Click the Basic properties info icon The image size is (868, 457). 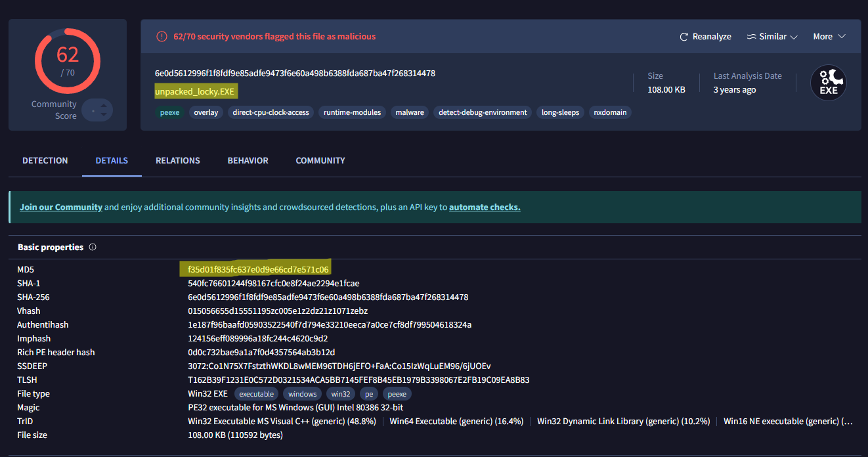tap(93, 248)
